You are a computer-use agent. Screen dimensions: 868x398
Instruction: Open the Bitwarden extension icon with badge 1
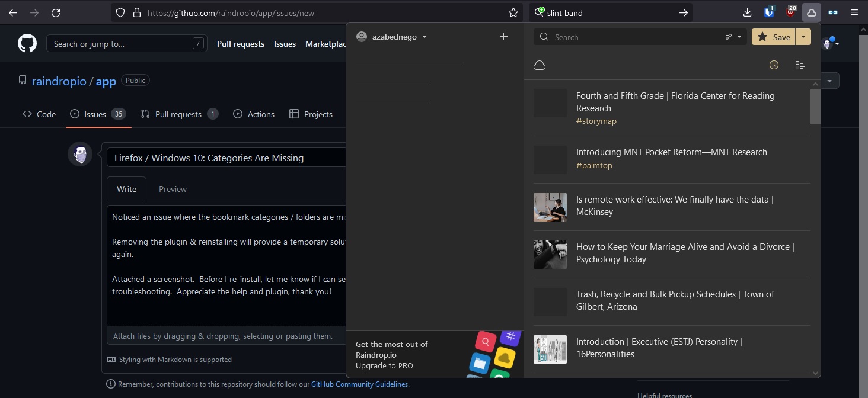(x=769, y=12)
